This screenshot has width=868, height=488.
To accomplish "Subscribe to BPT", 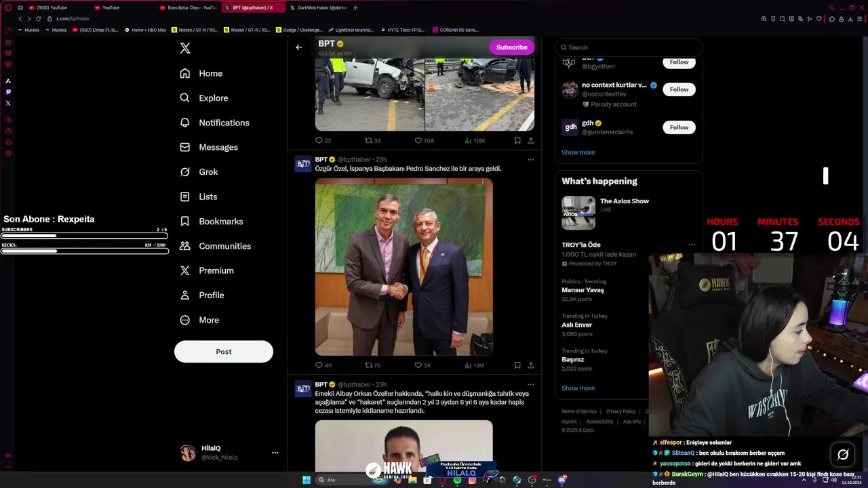I will (512, 47).
